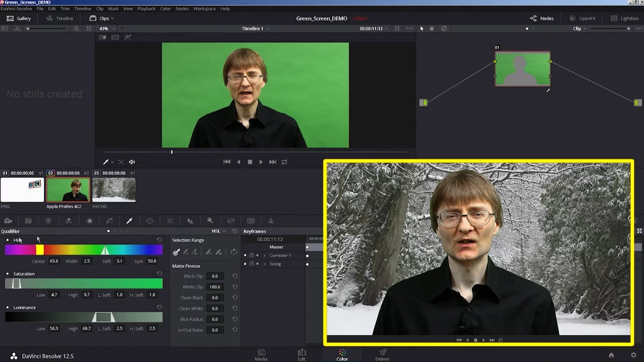Viewport: 644px width, 362px height.
Task: Open the Key palette
Action: pos(210,221)
